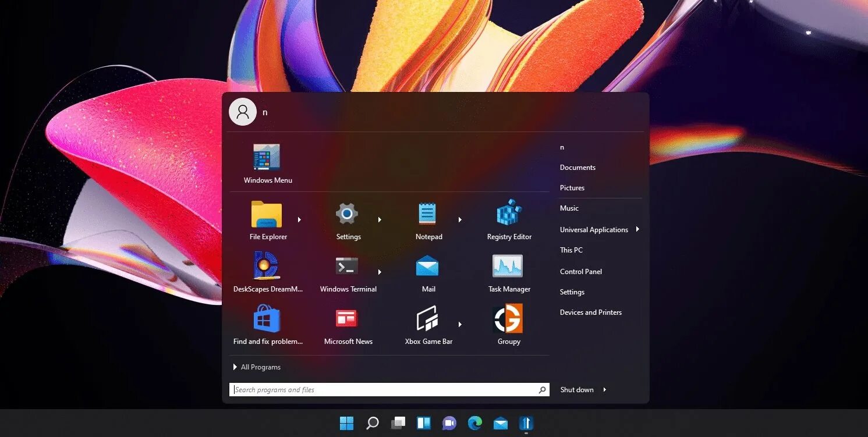Expand Notepad recent files arrow
The width and height of the screenshot is (868, 437).
pos(460,219)
